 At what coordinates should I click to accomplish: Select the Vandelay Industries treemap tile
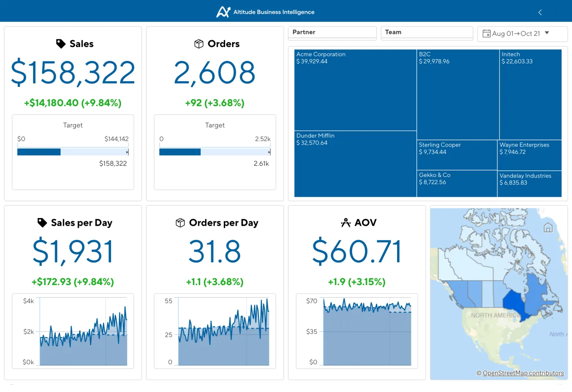[x=530, y=184]
